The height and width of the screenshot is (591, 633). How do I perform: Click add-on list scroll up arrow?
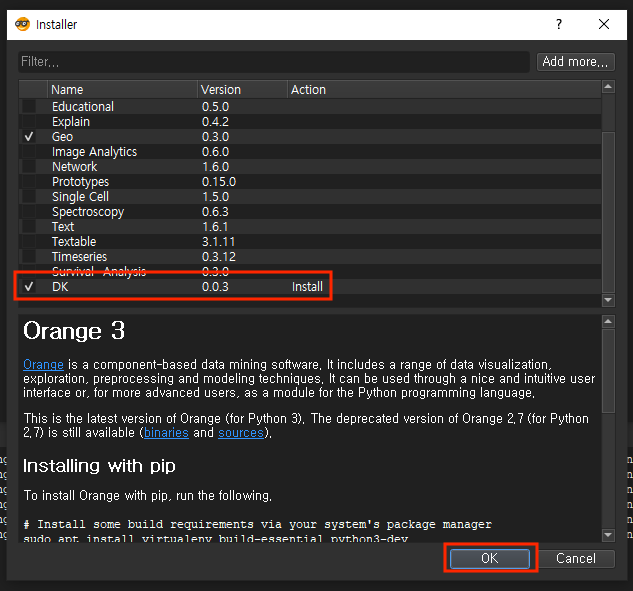(x=608, y=87)
